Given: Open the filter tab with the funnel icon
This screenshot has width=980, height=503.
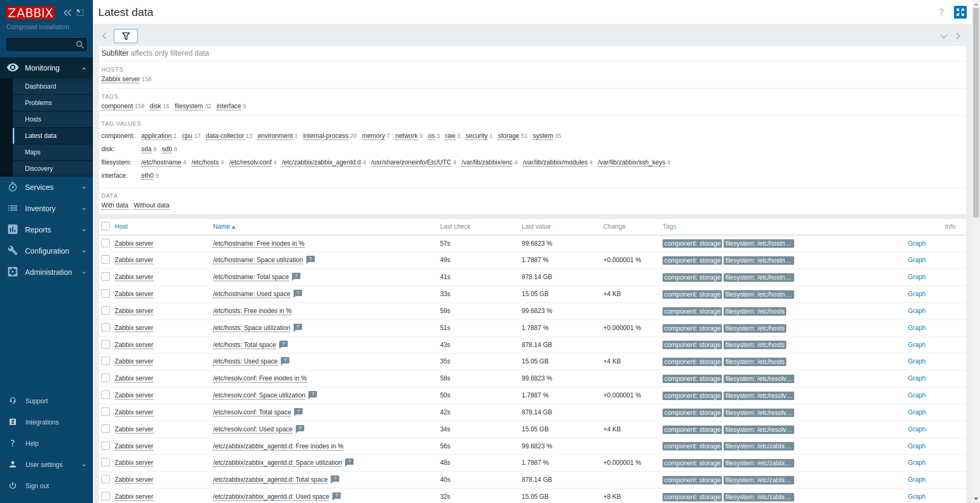Looking at the screenshot, I should tap(126, 36).
